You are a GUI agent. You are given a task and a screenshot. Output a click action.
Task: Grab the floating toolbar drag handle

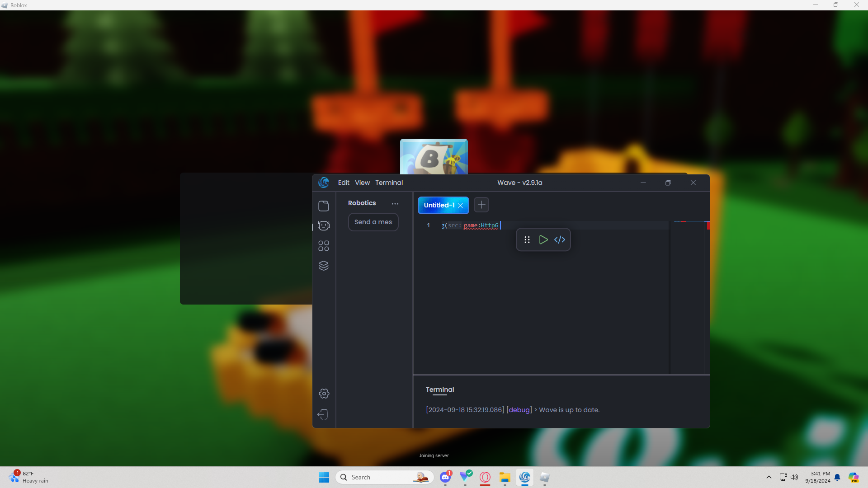[527, 240]
